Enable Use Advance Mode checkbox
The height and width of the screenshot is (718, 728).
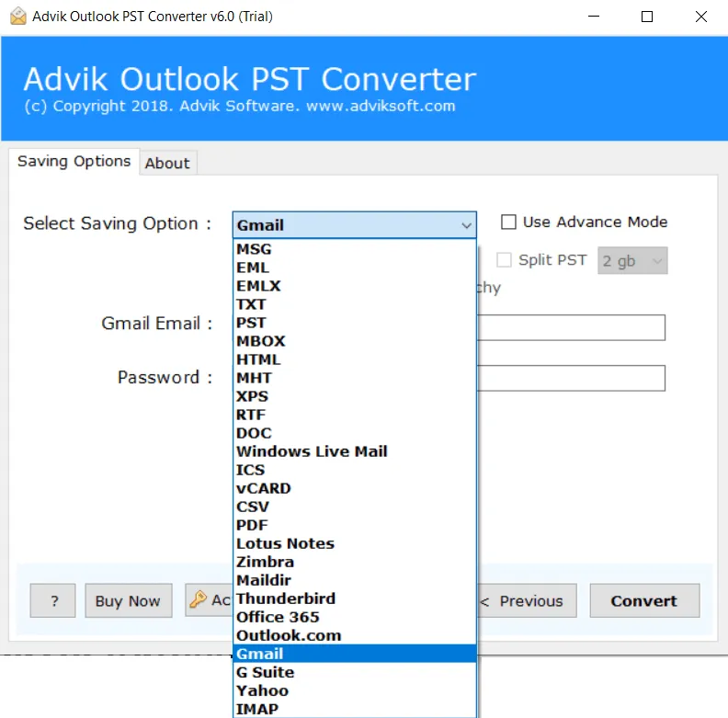tap(508, 222)
